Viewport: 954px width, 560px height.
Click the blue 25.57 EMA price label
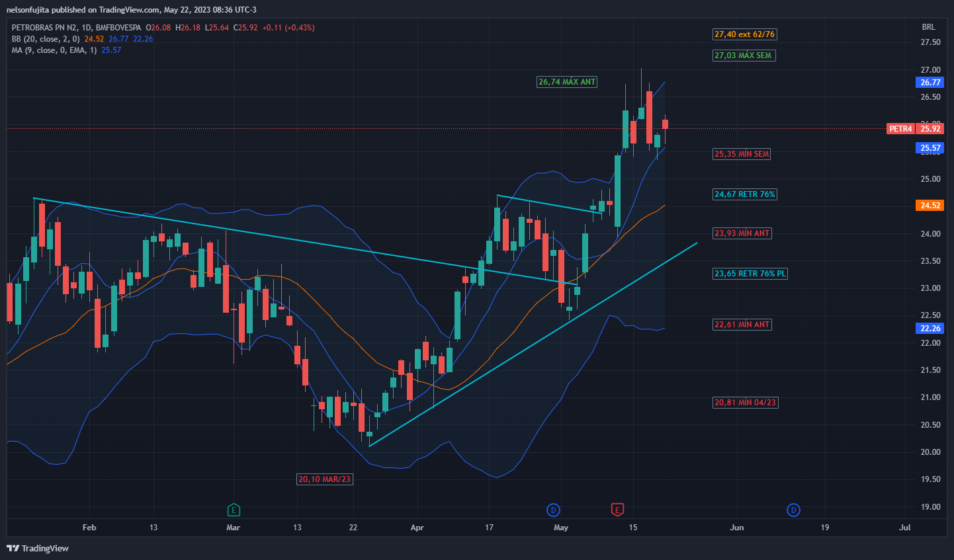[930, 148]
